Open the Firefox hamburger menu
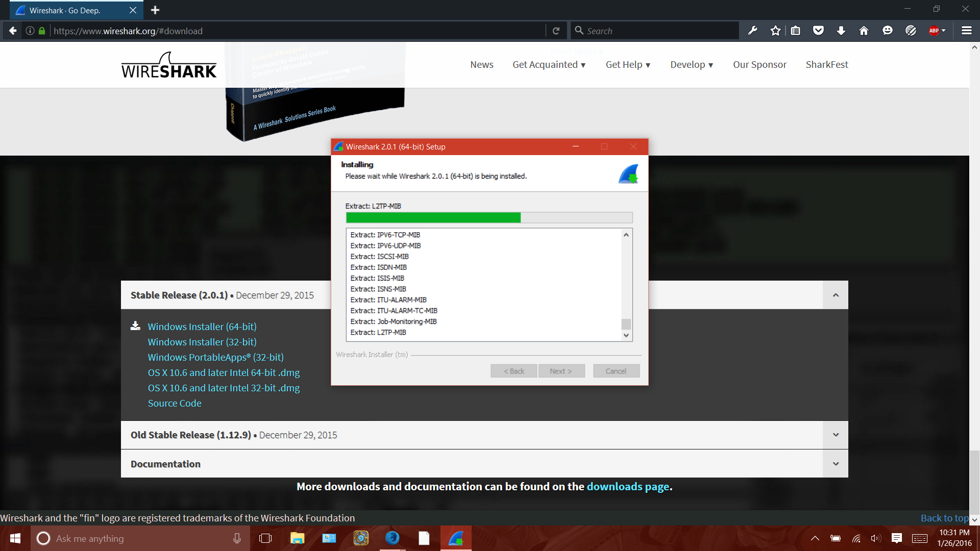Screen dimensions: 980x551 (966, 31)
